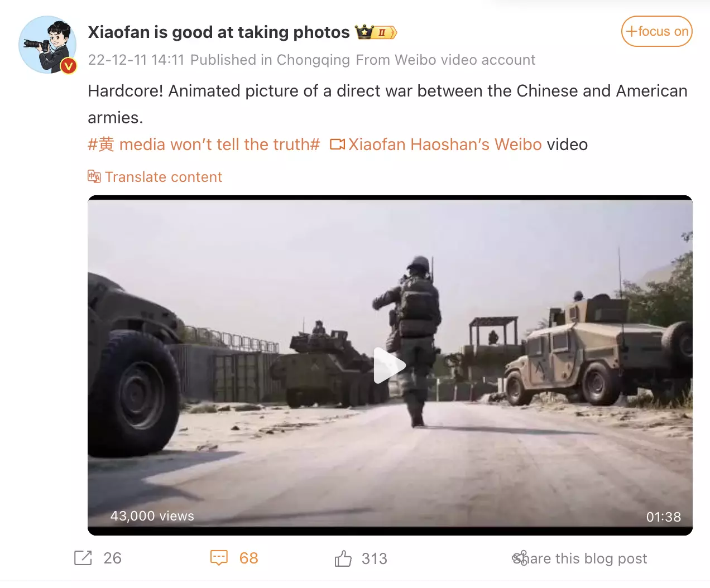710x588 pixels.
Task: Play the video with center play button
Action: tap(389, 365)
